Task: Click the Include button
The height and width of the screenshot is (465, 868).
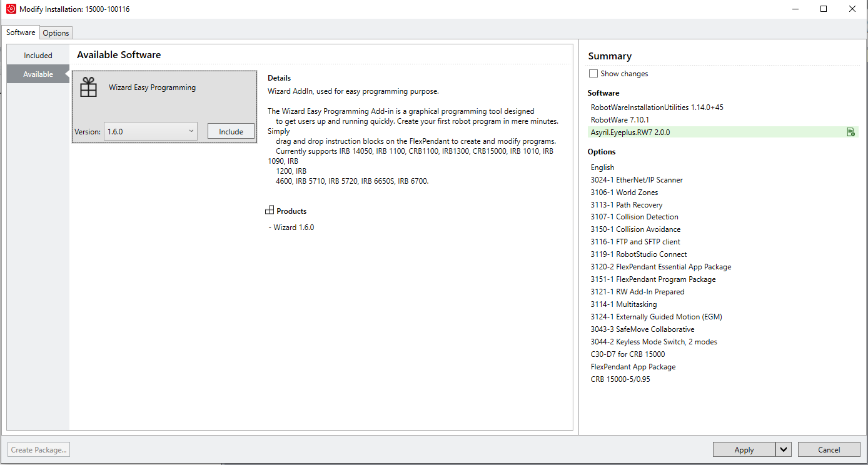Action: click(231, 131)
